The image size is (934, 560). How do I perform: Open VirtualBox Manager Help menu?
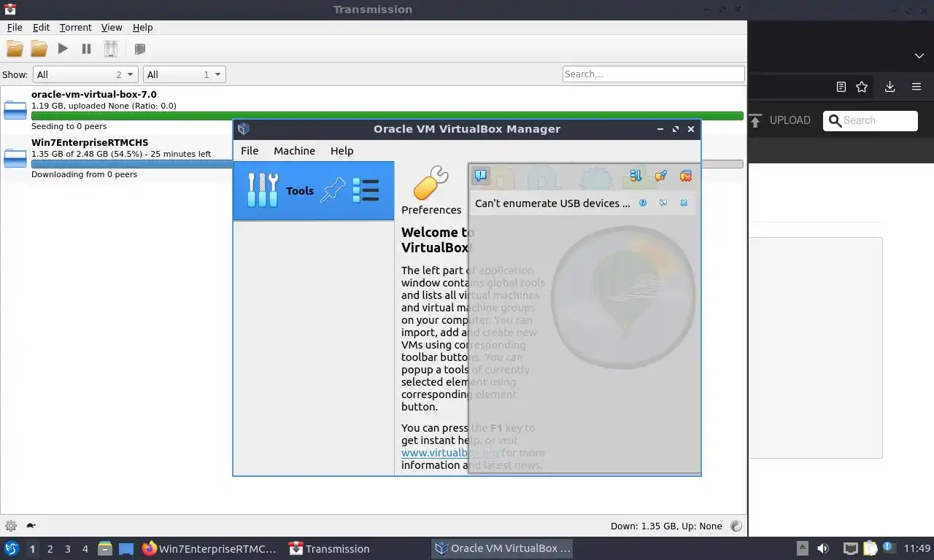(341, 151)
